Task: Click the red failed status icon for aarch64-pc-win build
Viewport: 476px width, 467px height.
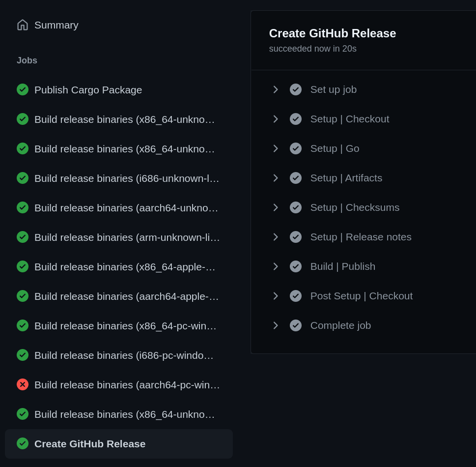Action: 23,384
